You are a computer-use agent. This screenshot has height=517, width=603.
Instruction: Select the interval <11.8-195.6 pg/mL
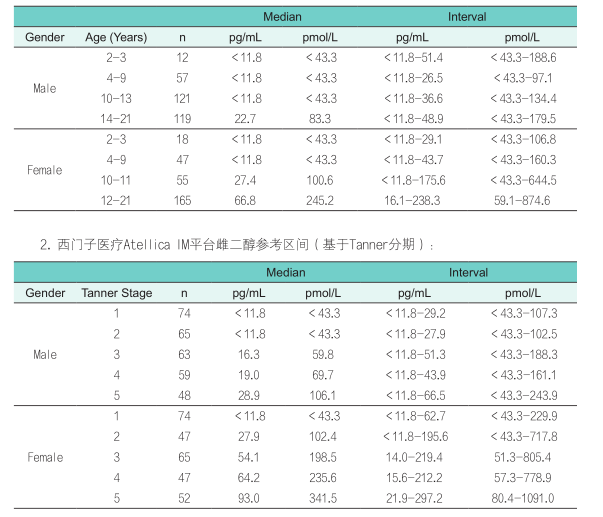pos(415,437)
